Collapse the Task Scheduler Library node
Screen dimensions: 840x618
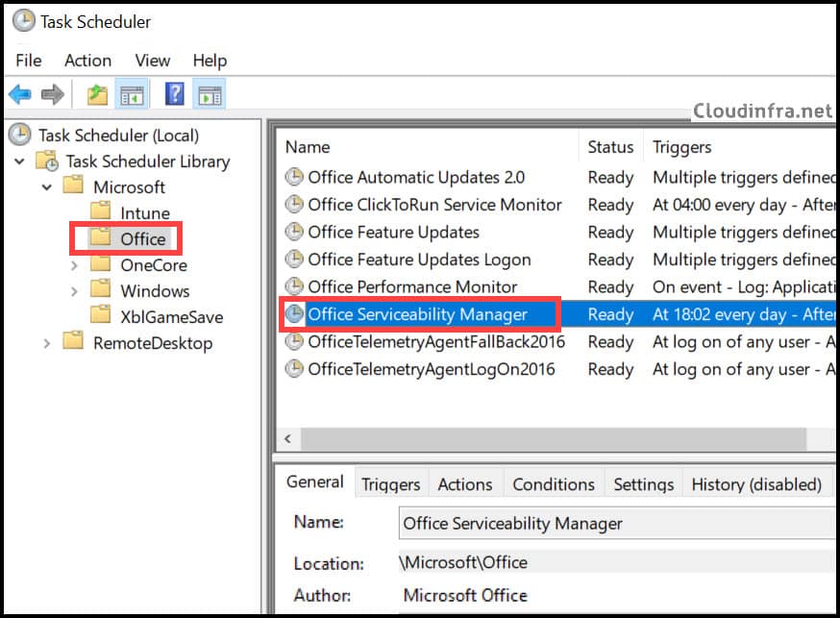(x=19, y=161)
